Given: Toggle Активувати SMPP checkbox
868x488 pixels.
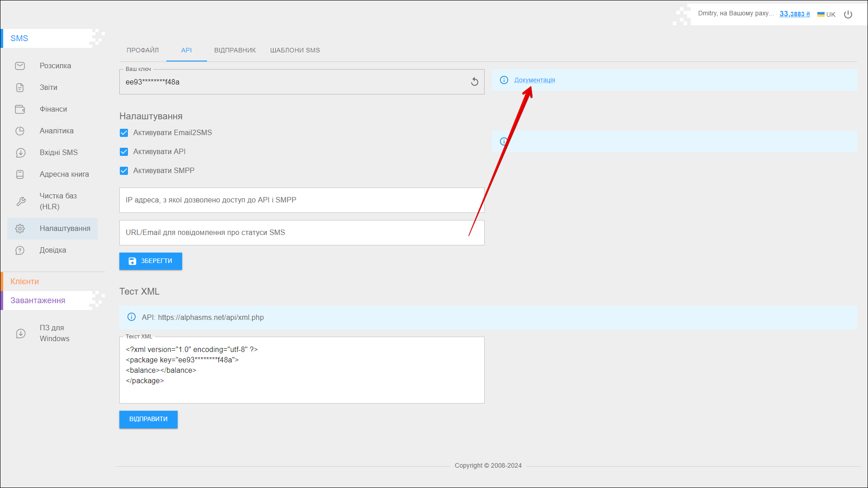Looking at the screenshot, I should 124,171.
